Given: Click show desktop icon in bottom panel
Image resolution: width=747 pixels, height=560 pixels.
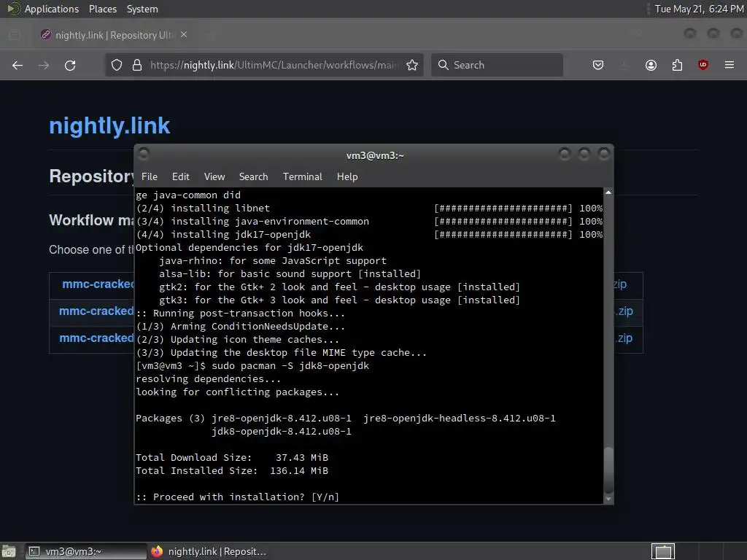Looking at the screenshot, I should point(9,551).
